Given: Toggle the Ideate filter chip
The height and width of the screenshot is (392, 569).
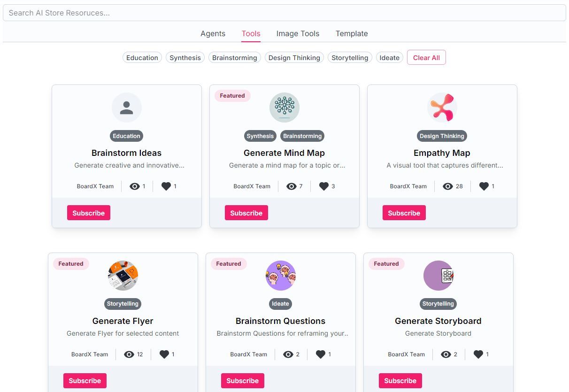Looking at the screenshot, I should [x=390, y=58].
